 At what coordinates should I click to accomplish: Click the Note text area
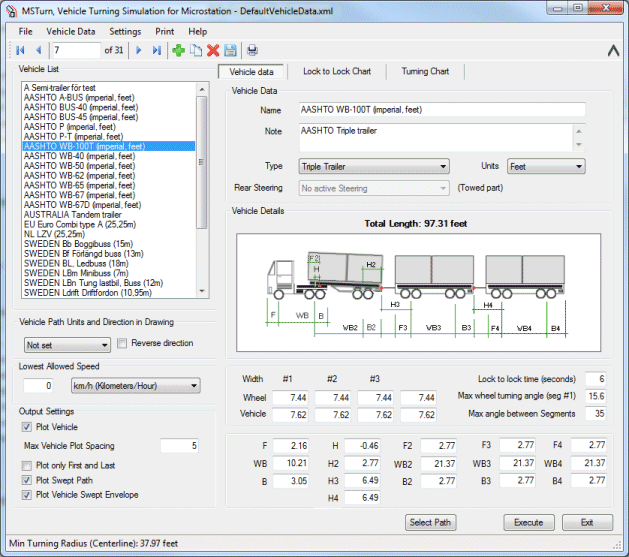tap(436, 138)
